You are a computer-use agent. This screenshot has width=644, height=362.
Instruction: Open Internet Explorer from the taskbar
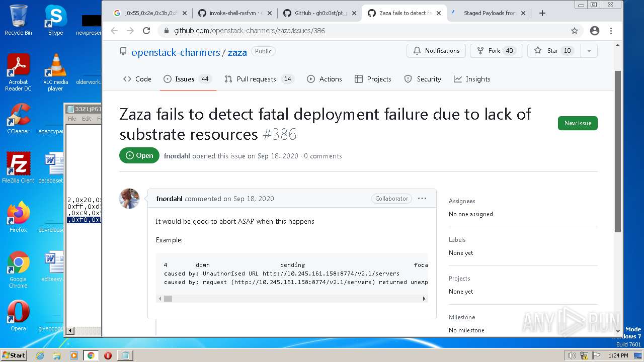40,355
